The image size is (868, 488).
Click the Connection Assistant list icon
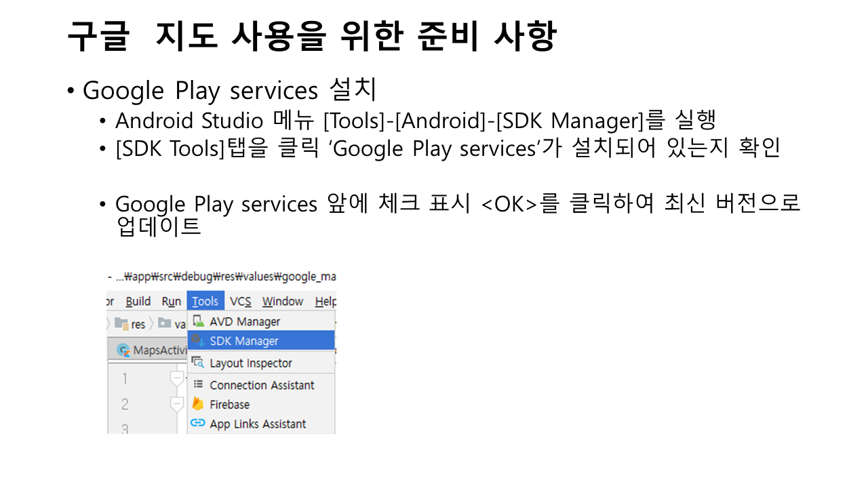198,384
